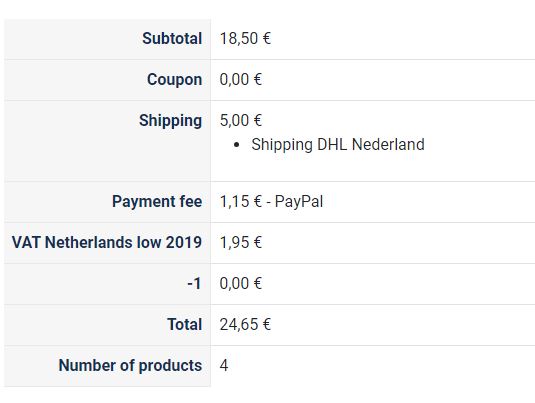
Task: Select the product count value 4
Action: (224, 365)
